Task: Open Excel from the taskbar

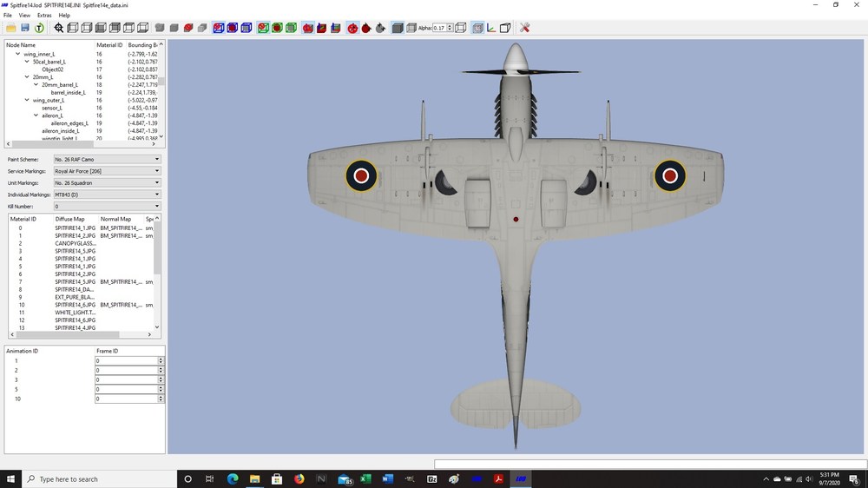Action: [365, 479]
